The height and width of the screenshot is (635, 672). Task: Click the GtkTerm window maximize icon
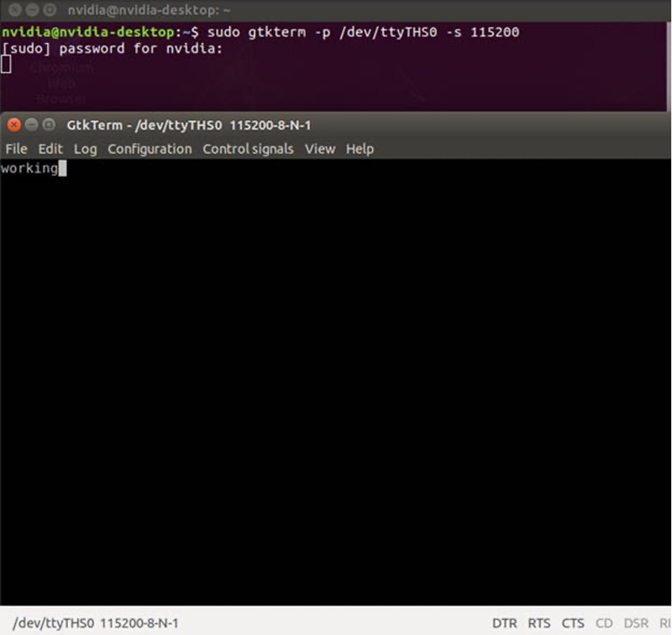coord(49,124)
